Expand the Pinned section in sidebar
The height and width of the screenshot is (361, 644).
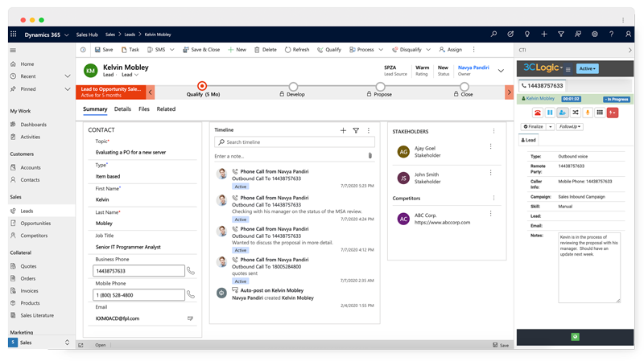coord(68,89)
